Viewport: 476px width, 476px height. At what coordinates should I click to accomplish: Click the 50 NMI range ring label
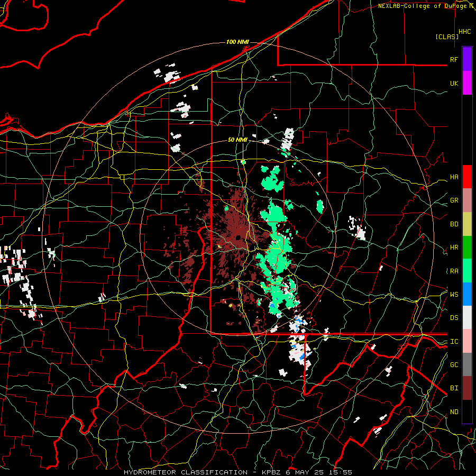tap(237, 140)
